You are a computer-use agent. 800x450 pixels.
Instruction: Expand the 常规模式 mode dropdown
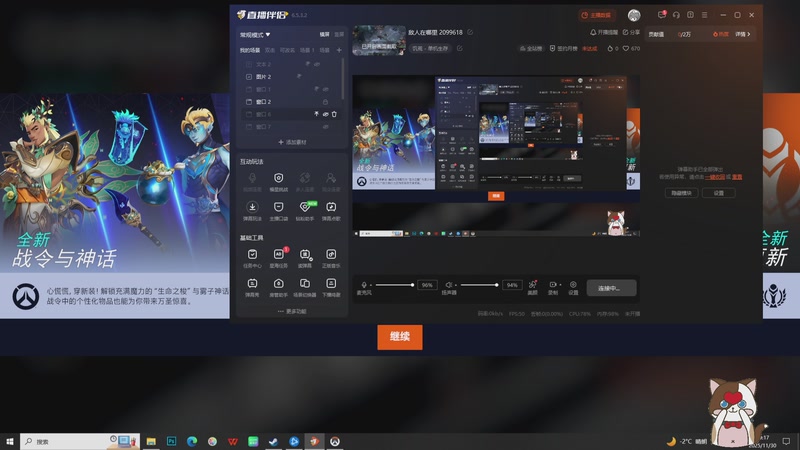point(255,35)
